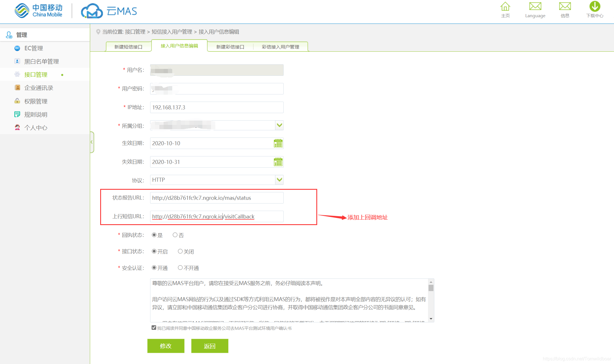Click the home page icon
Image resolution: width=614 pixels, height=364 pixels.
tap(505, 7)
